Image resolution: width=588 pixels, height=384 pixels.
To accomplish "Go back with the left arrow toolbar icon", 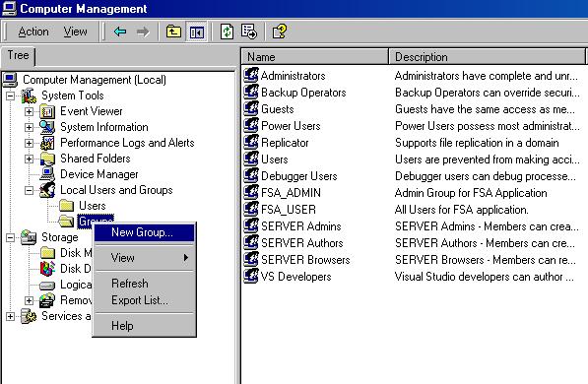I will click(x=120, y=32).
